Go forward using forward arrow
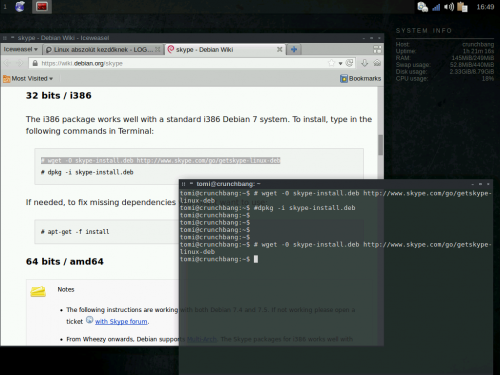 (20, 63)
